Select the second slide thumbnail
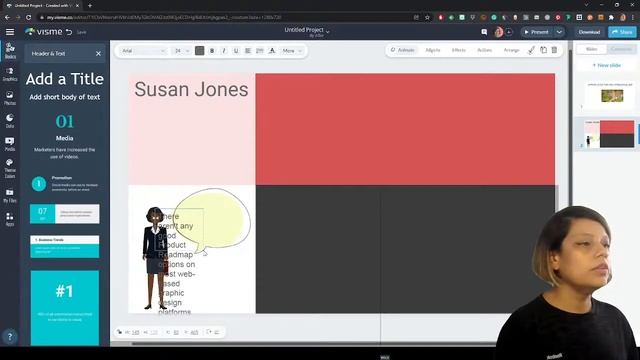Screen dimensions: 640x360 610,134
